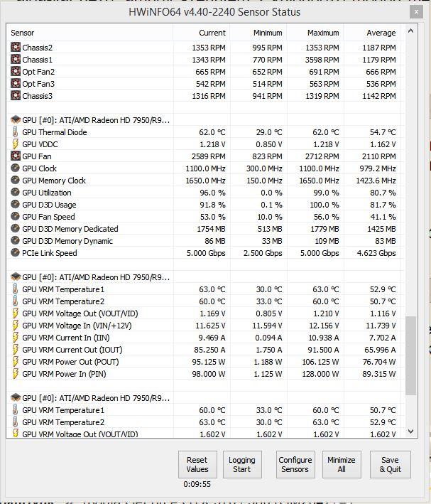Close the HWiNFO64 Sensor Status window
Screen dimensions: 431x504
point(416,12)
